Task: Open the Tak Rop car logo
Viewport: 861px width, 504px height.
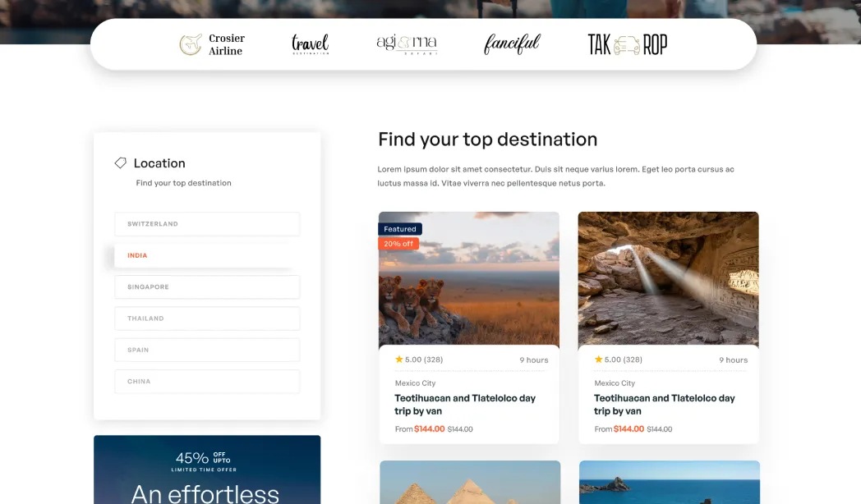Action: click(x=628, y=44)
